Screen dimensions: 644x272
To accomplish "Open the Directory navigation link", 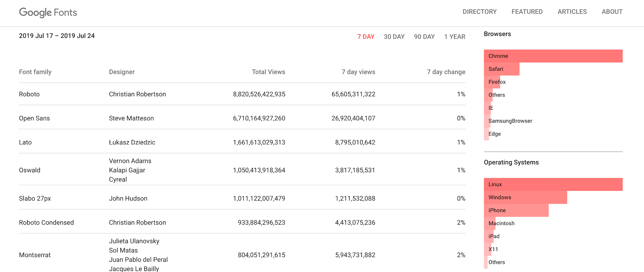I will pyautogui.click(x=479, y=12).
